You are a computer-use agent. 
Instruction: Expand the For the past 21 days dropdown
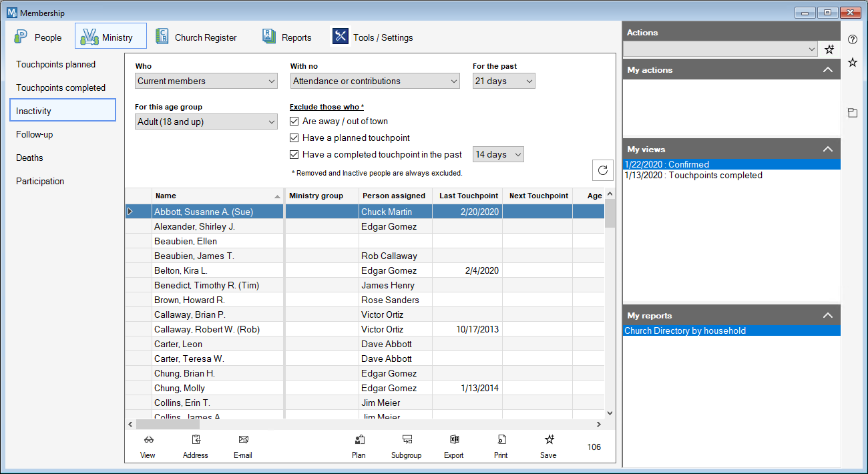tap(503, 81)
